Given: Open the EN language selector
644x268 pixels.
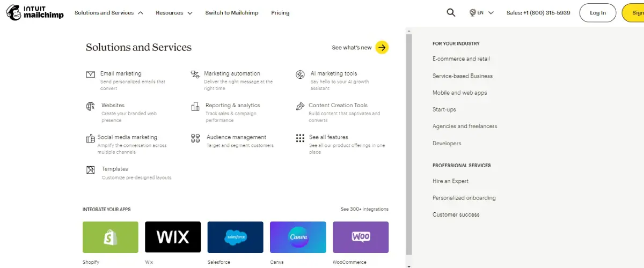Looking at the screenshot, I should pyautogui.click(x=481, y=13).
